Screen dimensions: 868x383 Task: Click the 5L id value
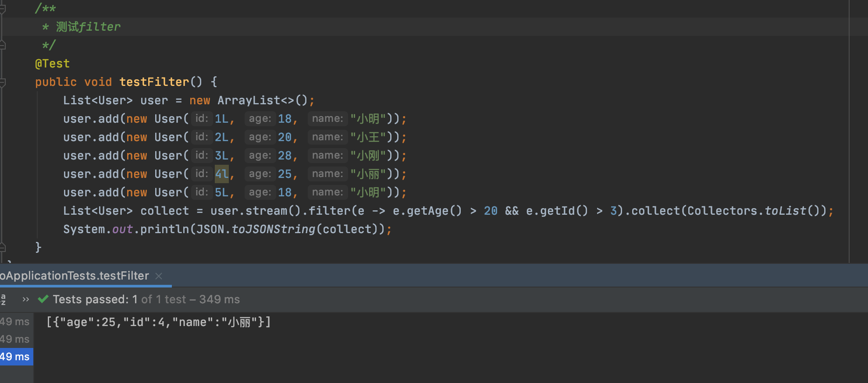[x=221, y=192]
